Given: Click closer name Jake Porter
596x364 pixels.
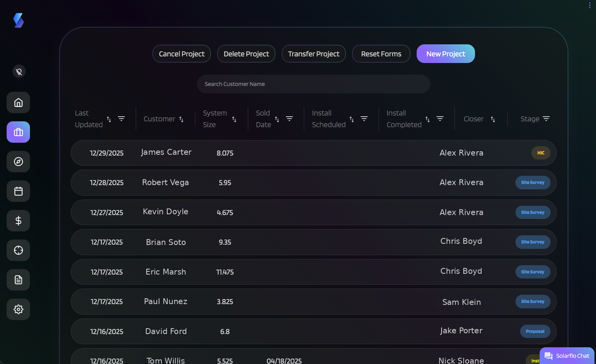Looking at the screenshot, I should [461, 331].
